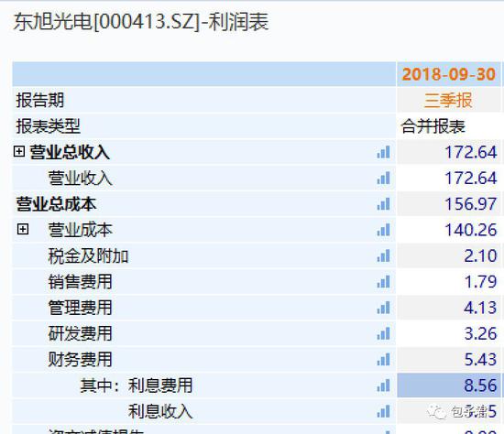
Task: Click the 研发费用 row label
Action: tap(81, 334)
